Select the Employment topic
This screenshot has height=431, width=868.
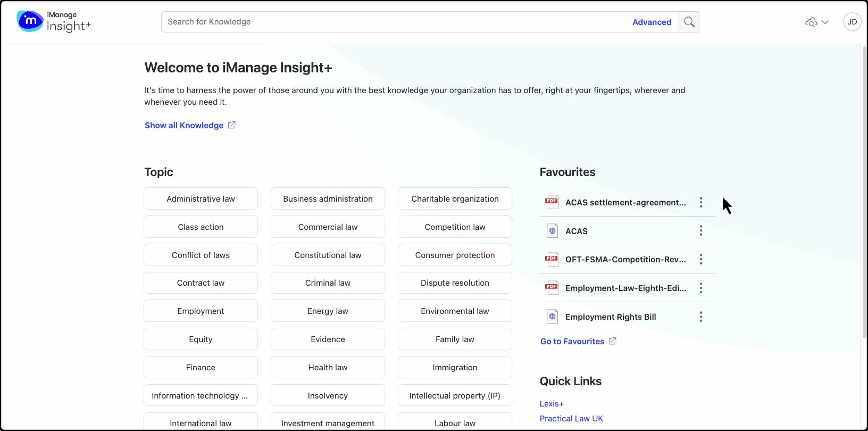(x=201, y=311)
